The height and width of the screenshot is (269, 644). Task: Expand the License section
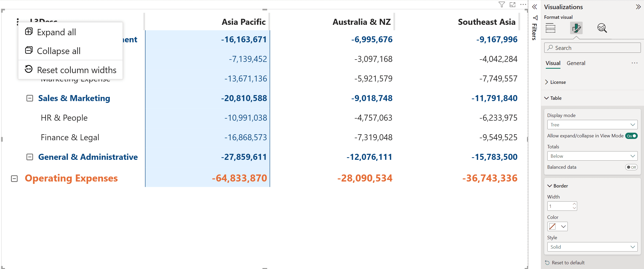(x=555, y=82)
